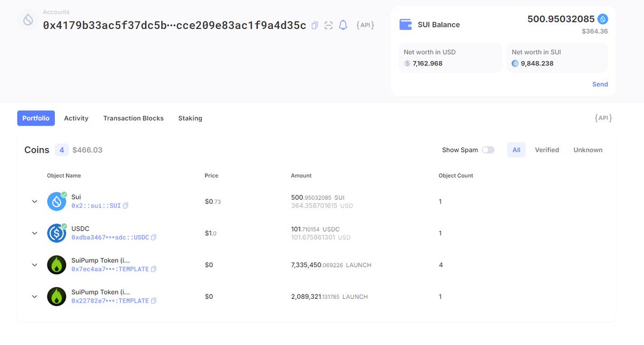Image resolution: width=644 pixels, height=345 pixels.
Task: Copy the account address
Action: pos(315,25)
